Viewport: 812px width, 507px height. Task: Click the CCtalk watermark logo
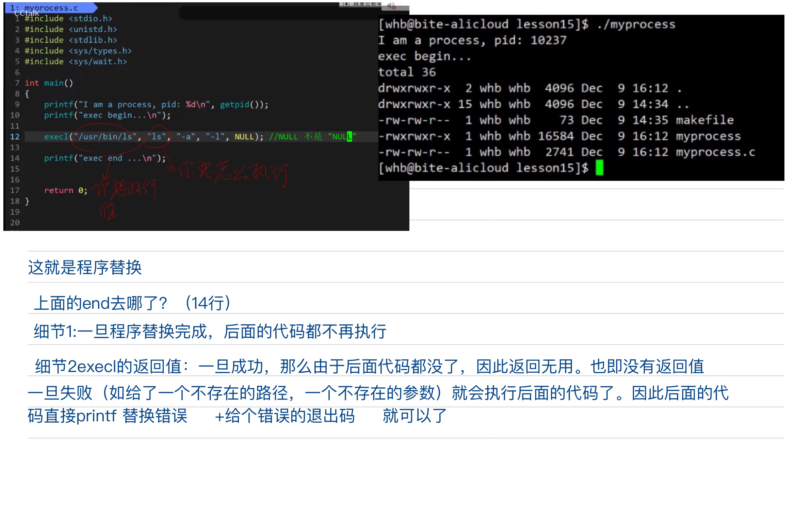[27, 13]
